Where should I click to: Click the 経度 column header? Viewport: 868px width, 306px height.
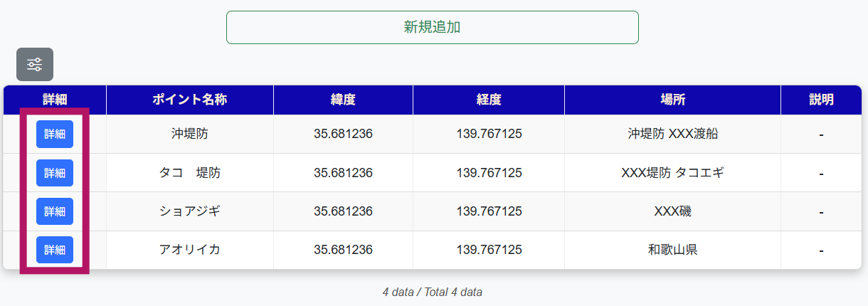tap(489, 100)
